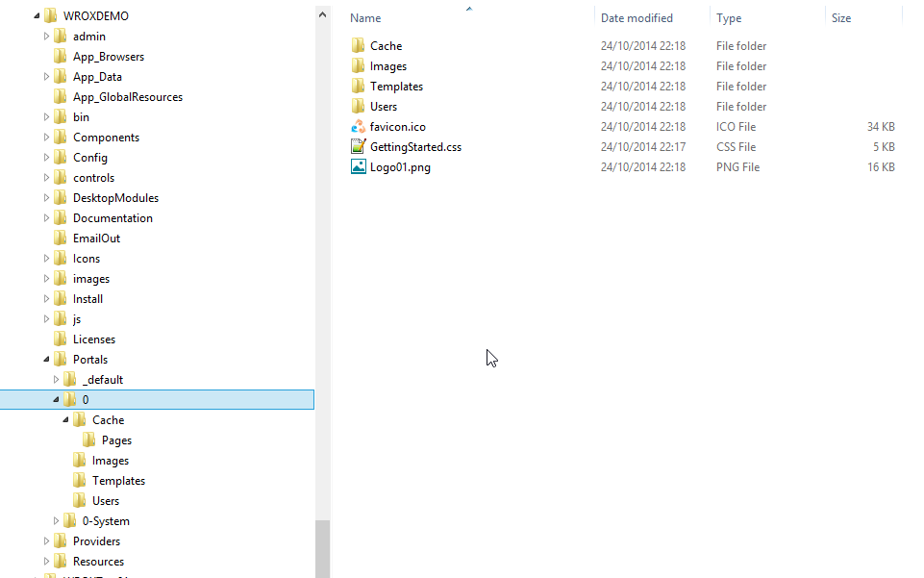Click the Resources folder icon
This screenshot has height=578, width=924.
pyautogui.click(x=61, y=561)
